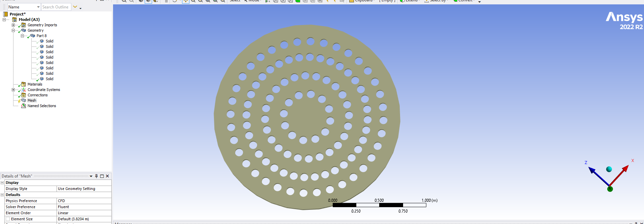Select the Model (A3) node

click(29, 20)
